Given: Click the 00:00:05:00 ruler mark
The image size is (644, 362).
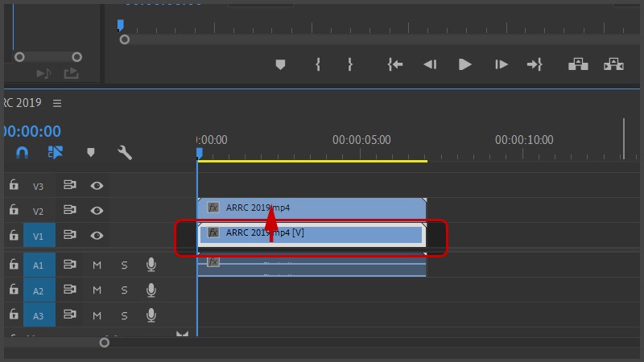Looking at the screenshot, I should coord(361,140).
